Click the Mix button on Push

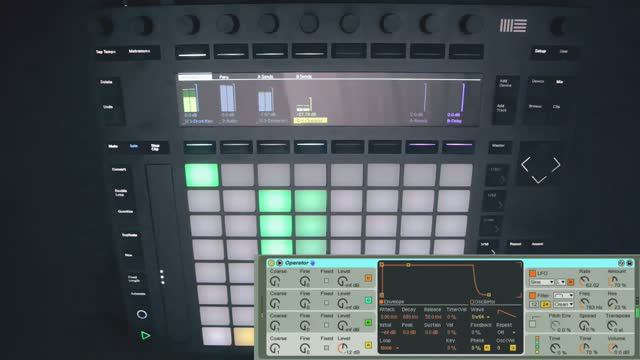pyautogui.click(x=560, y=82)
